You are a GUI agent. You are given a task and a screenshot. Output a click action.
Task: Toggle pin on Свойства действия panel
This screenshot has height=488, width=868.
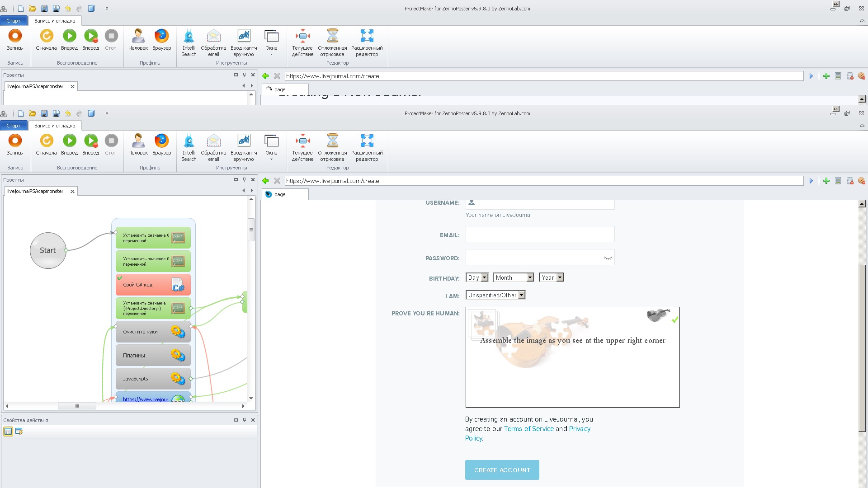(x=244, y=420)
